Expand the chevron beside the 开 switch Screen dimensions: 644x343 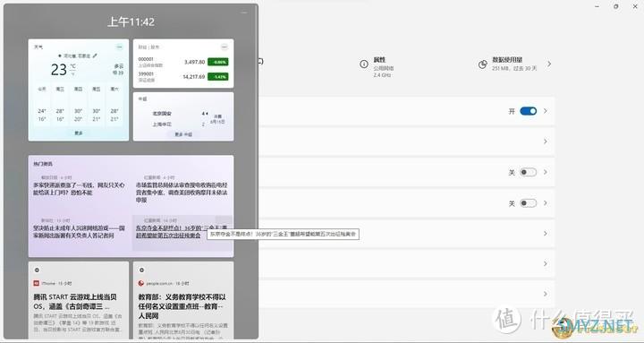(546, 111)
